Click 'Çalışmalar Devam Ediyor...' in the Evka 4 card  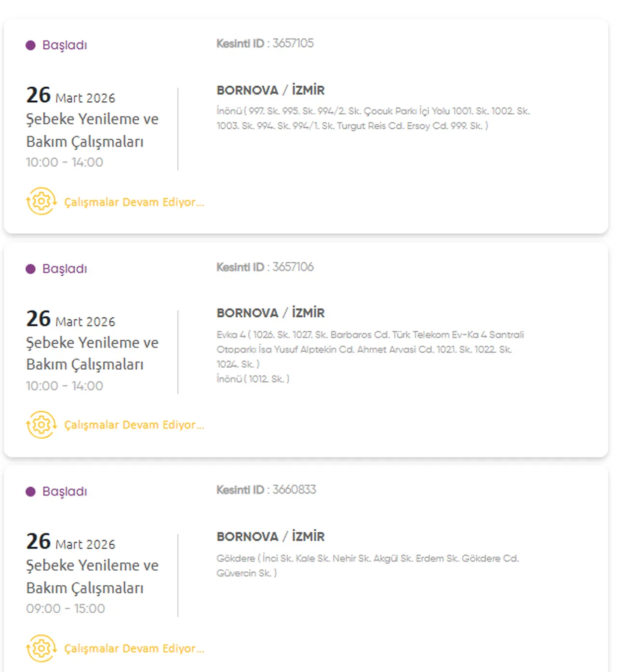(134, 425)
